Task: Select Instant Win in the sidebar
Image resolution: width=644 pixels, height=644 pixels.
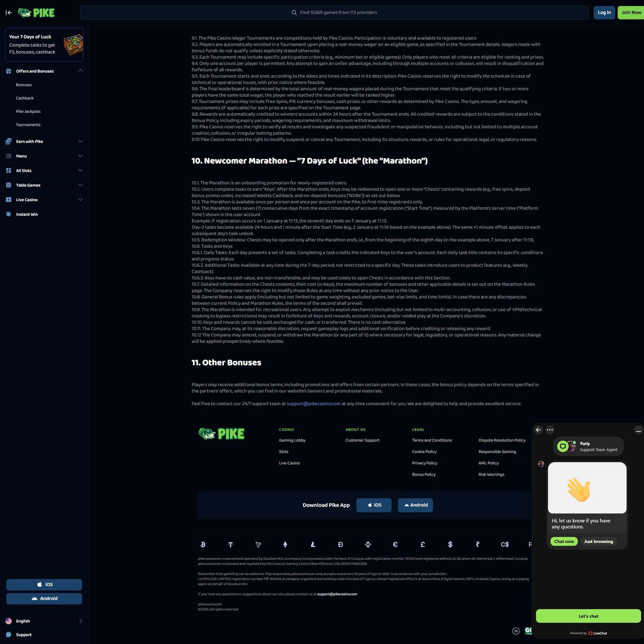Action: coord(27,214)
